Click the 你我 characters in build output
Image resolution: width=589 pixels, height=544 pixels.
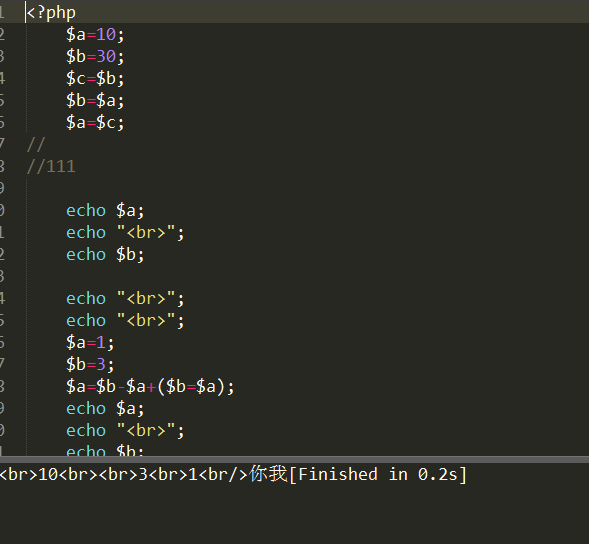click(268, 474)
